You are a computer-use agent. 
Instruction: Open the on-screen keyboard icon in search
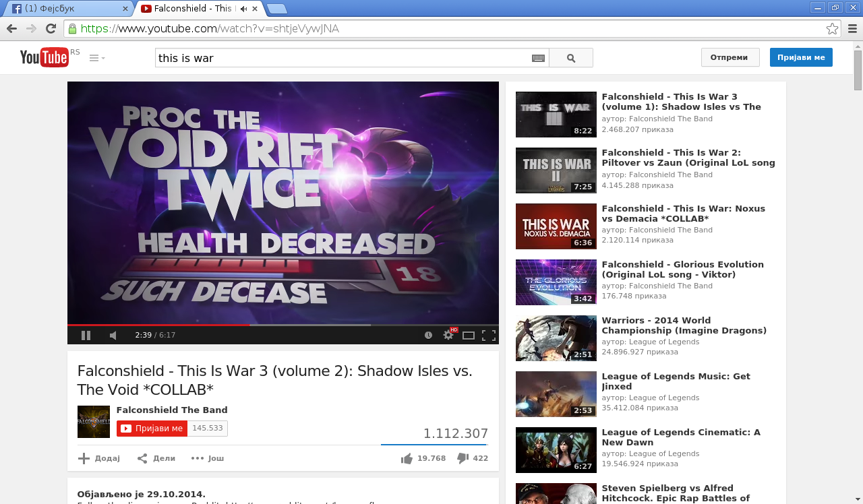point(538,58)
